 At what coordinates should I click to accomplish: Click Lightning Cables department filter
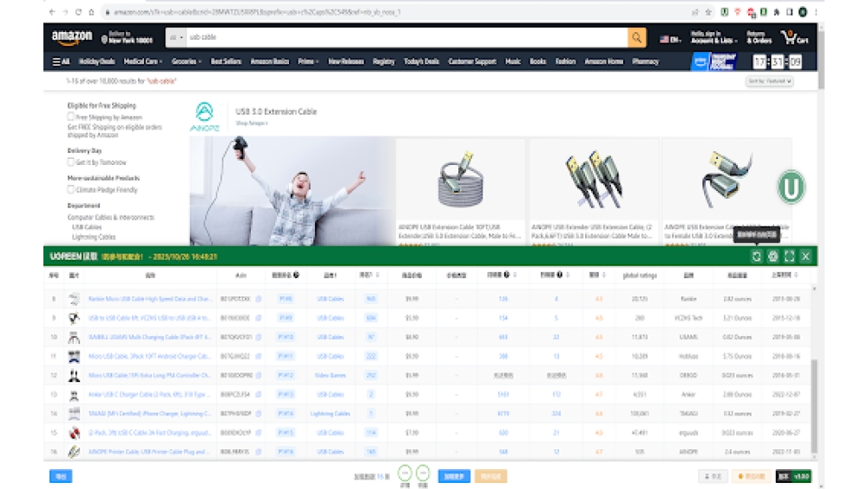point(94,237)
